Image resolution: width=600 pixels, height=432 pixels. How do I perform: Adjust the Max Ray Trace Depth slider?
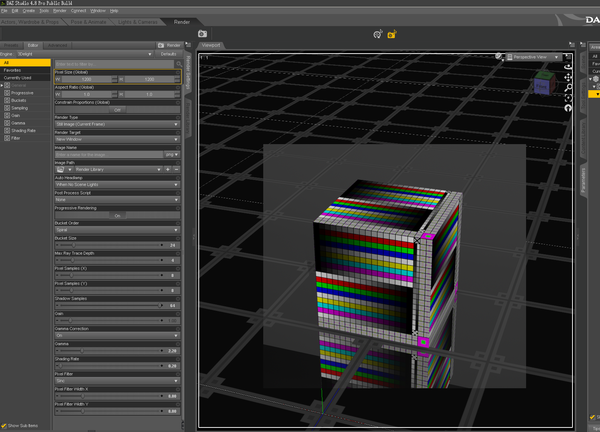(111, 260)
